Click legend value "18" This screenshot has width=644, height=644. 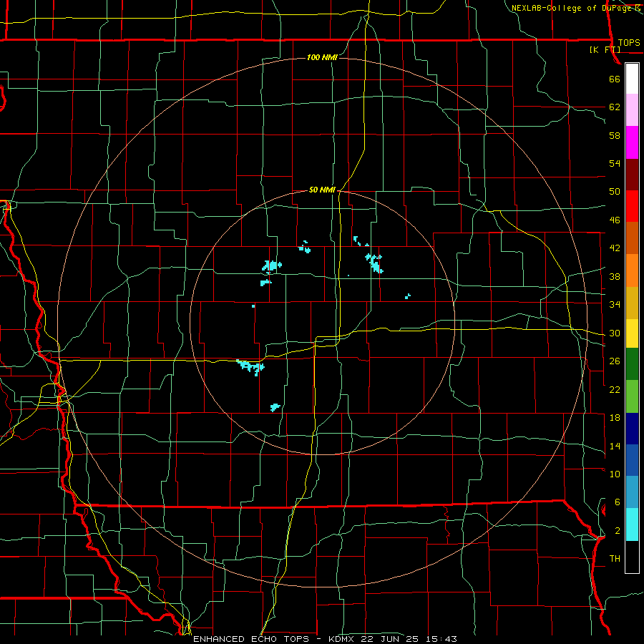[x=615, y=418]
